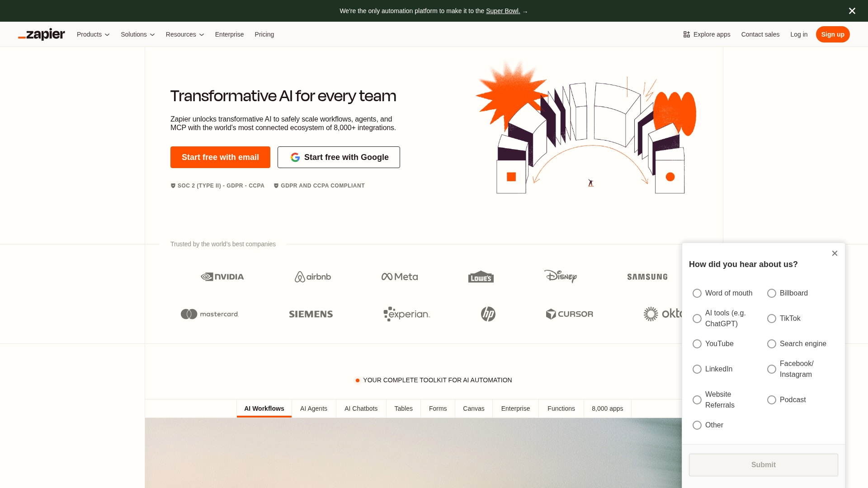Expand the Resources menu chevron
Screen dimensions: 868x488
tap(201, 34)
